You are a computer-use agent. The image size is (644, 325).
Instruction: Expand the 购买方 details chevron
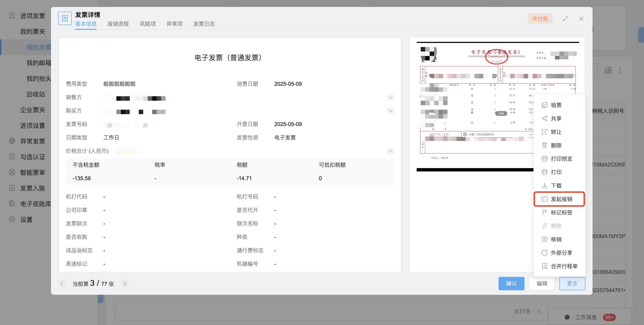click(x=390, y=111)
